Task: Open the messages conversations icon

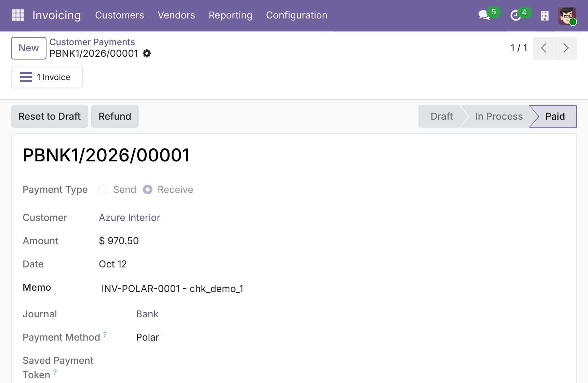Action: [x=484, y=15]
